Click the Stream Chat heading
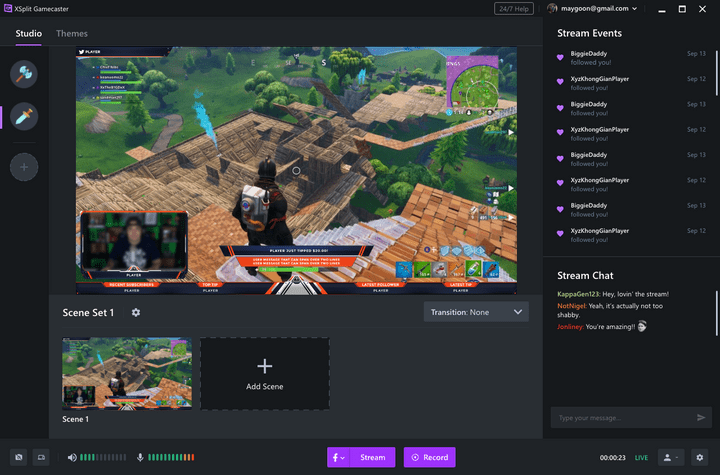The width and height of the screenshot is (720, 475). [585, 276]
